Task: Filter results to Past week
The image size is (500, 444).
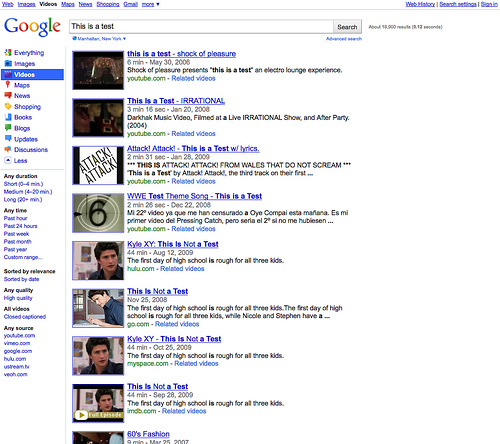Action: pyautogui.click(x=16, y=234)
